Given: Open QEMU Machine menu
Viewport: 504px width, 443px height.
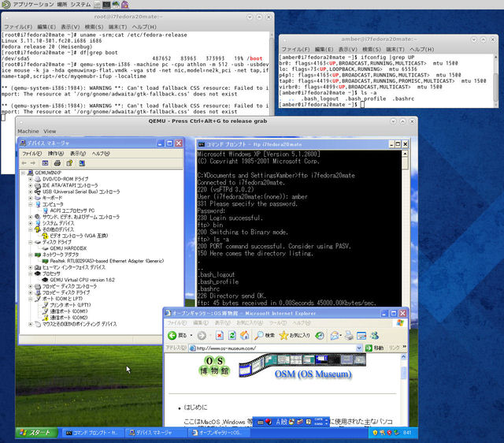Looking at the screenshot, I should click(x=28, y=132).
